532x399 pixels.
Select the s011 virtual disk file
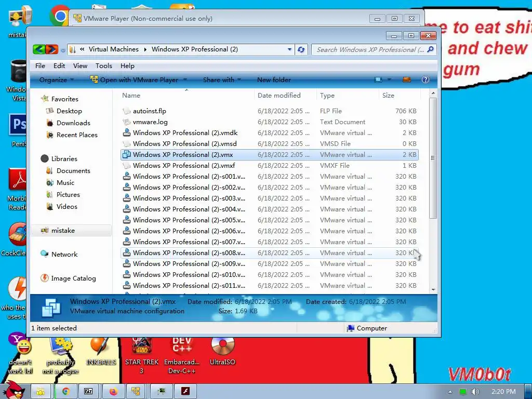pyautogui.click(x=270, y=285)
